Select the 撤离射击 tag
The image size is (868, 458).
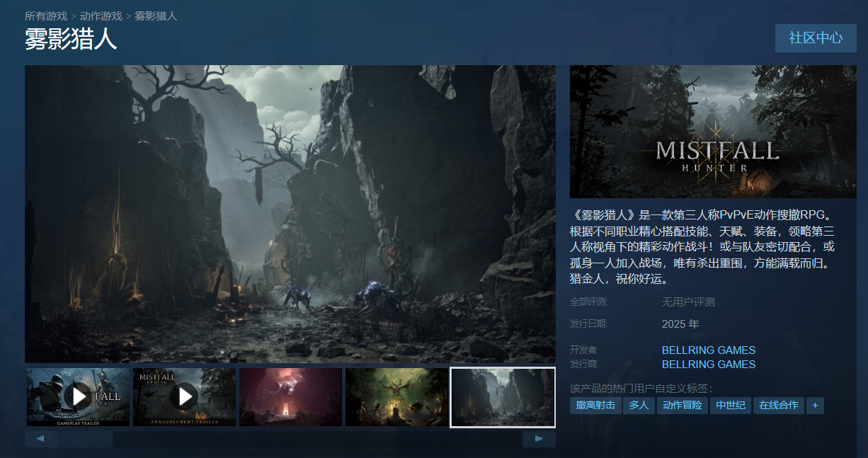(x=595, y=406)
